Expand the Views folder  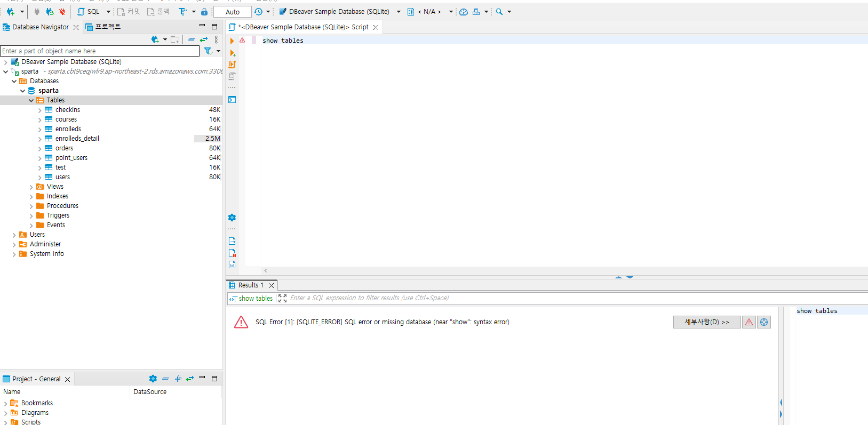(31, 187)
